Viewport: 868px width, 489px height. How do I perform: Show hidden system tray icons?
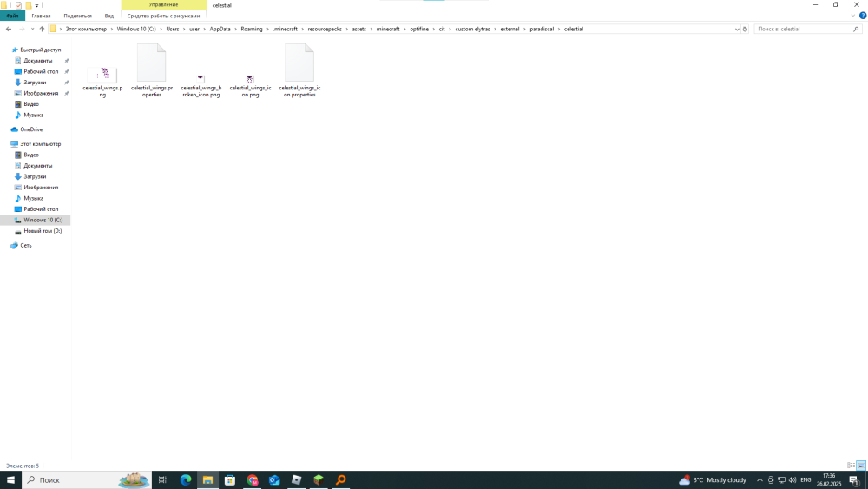pos(759,480)
